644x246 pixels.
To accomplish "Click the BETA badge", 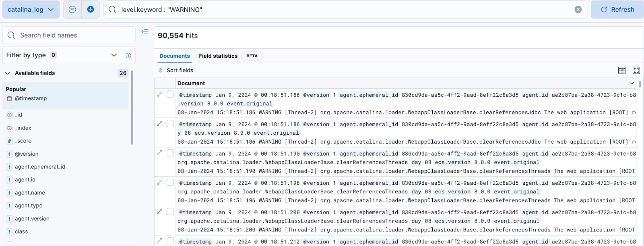I will 252,56.
